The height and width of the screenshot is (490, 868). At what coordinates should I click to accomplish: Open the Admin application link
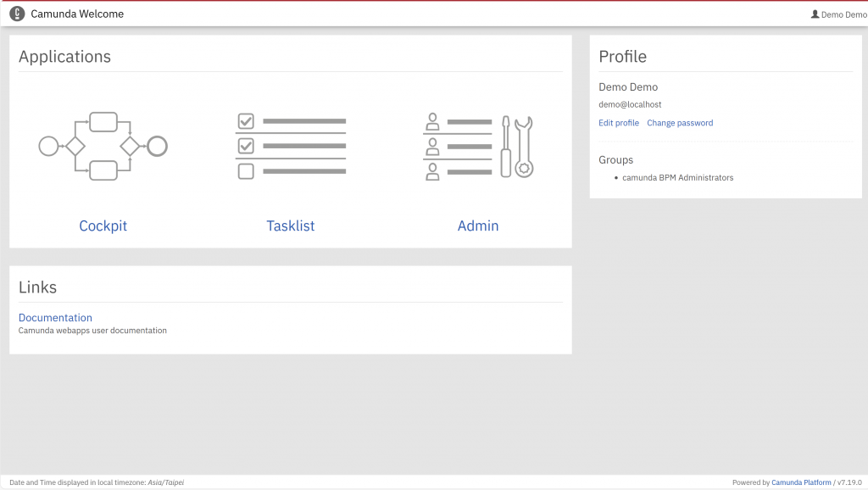pos(478,226)
